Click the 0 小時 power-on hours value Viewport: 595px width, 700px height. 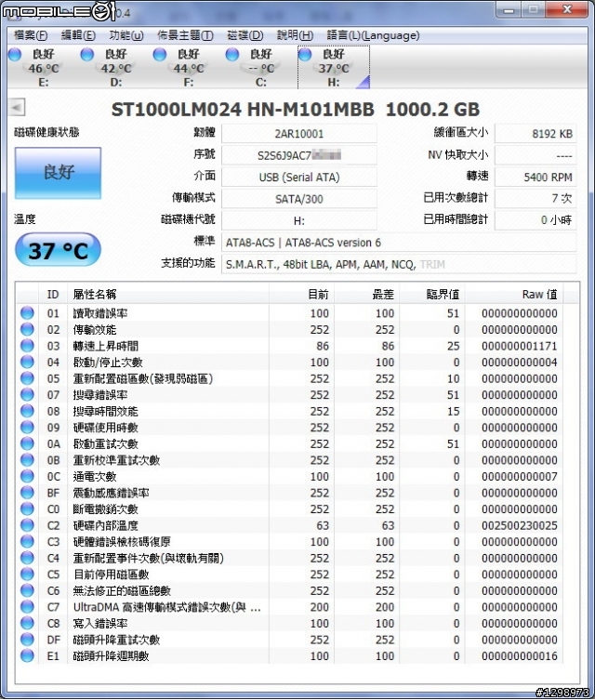click(x=535, y=219)
